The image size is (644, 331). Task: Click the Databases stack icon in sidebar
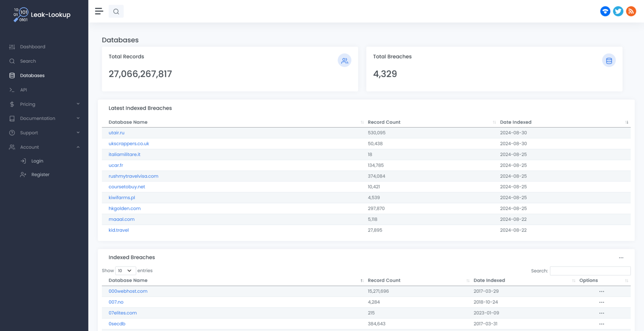[x=12, y=75]
